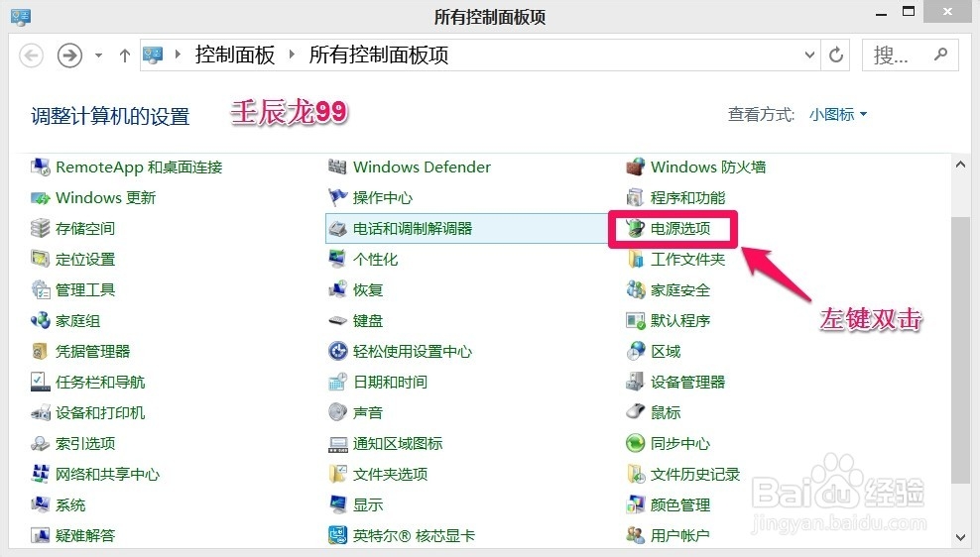Click 英特尔® 核芯显卡 icon
980x557 pixels.
coord(337,535)
